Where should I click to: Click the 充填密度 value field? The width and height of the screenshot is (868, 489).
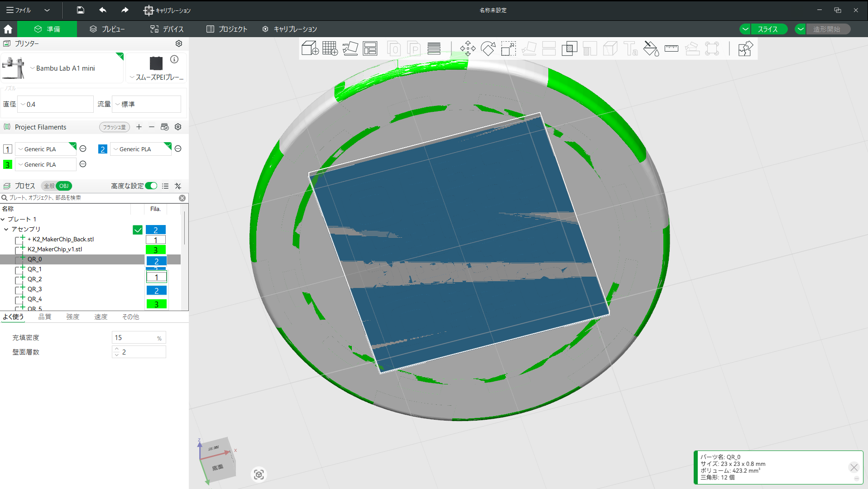pyautogui.click(x=139, y=338)
